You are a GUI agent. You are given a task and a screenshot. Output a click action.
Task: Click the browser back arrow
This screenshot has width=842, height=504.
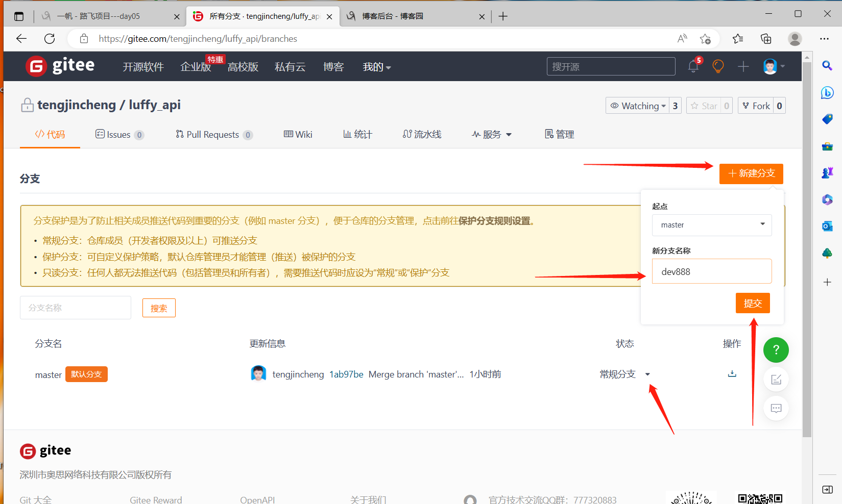21,38
